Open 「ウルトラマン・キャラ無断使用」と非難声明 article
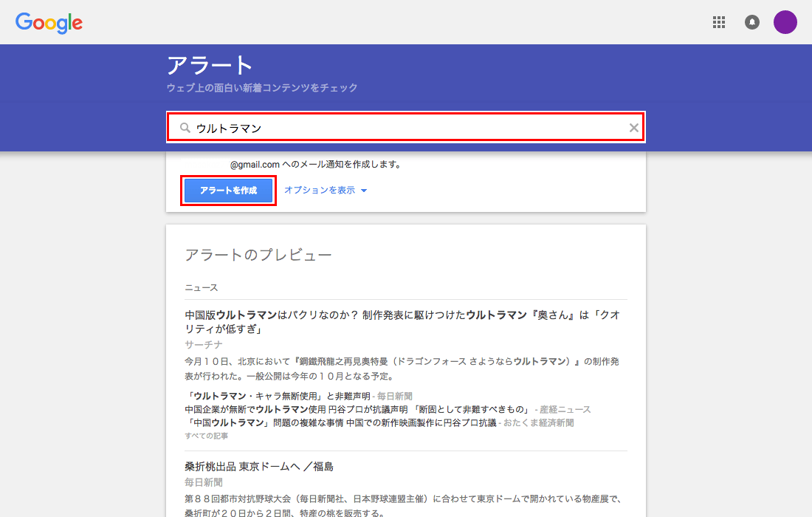 click(278, 397)
